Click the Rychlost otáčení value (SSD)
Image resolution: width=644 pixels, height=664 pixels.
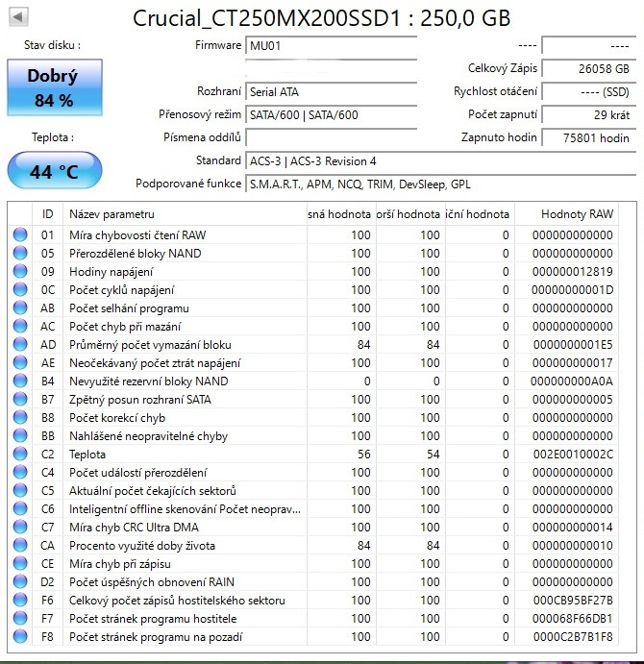click(x=589, y=92)
